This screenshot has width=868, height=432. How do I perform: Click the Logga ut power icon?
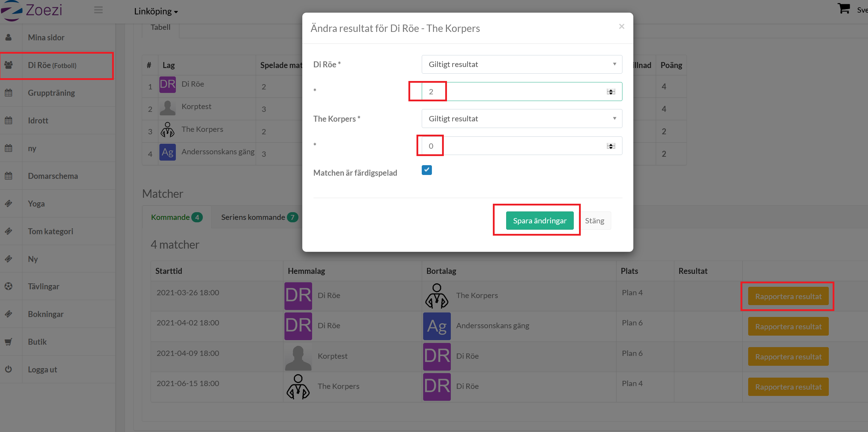click(x=9, y=369)
